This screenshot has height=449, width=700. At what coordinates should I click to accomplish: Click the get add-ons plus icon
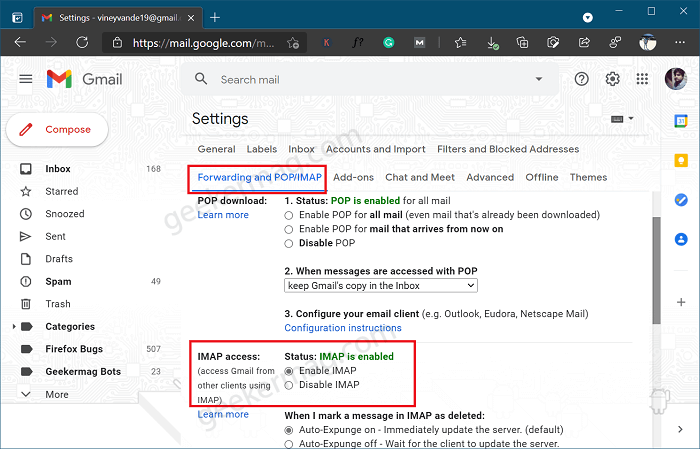681,302
